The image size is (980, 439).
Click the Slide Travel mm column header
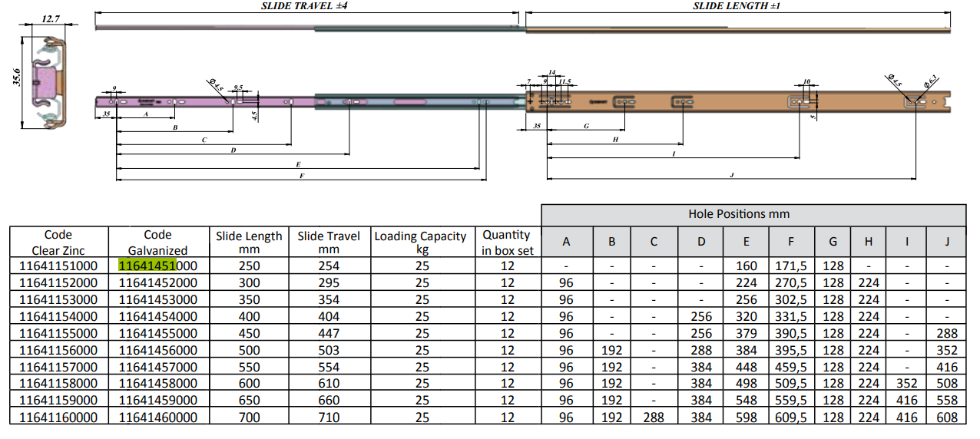[x=328, y=243]
